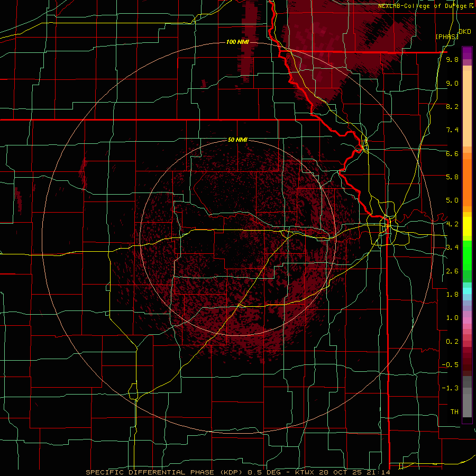
Task: Click the 5.0 scale value
Action: 452,200
